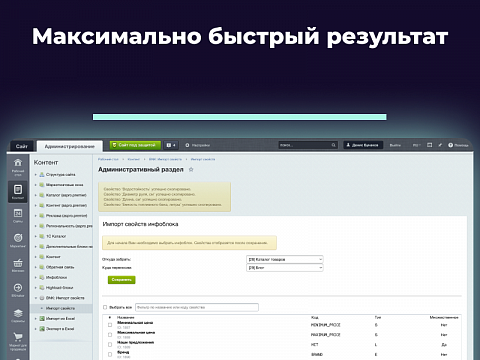Click the Highload-блоки tree icon
This screenshot has width=480, height=360.
(42, 288)
